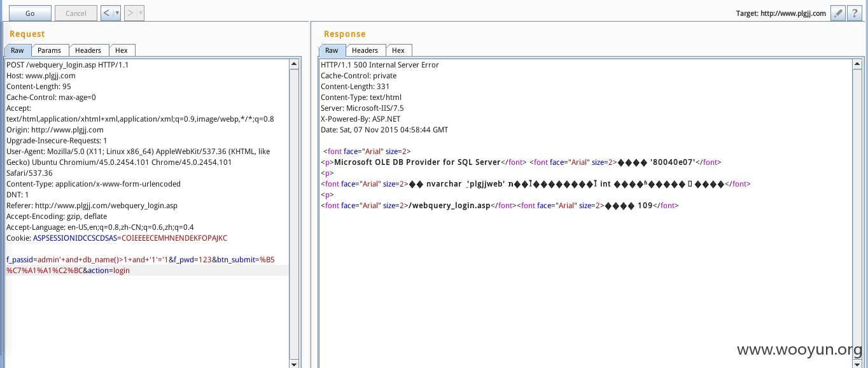Switch to the Request Headers tab

coord(88,50)
